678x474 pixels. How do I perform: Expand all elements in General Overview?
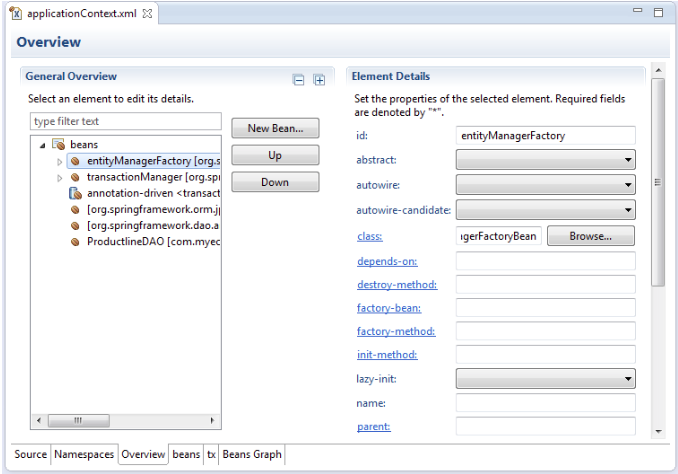coord(319,80)
